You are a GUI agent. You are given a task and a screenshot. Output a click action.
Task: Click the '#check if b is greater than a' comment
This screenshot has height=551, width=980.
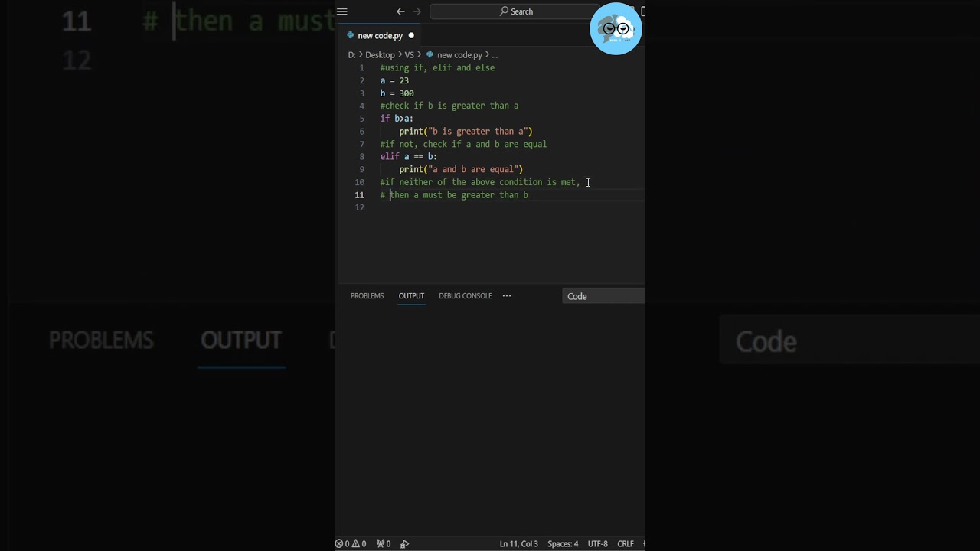coord(449,106)
